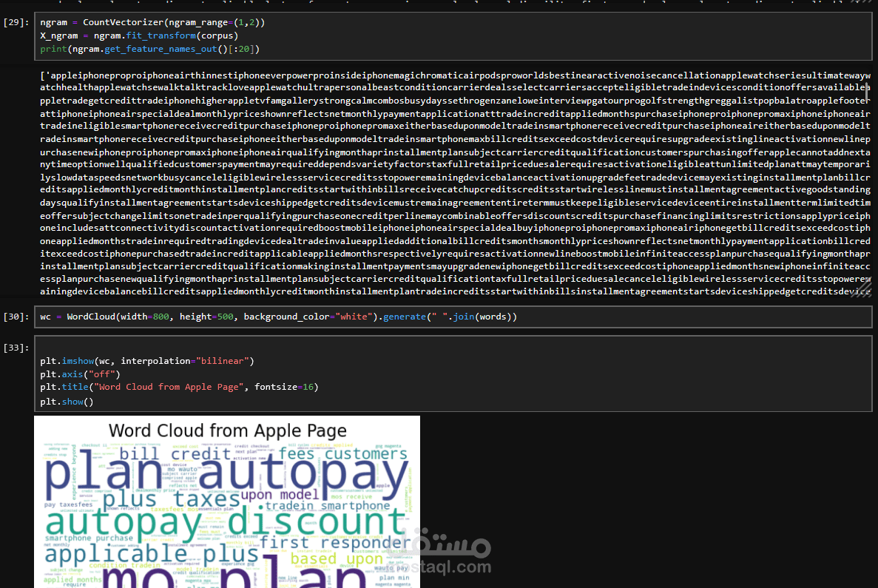
Task: Click the plt.title Word Cloud line
Action: click(x=179, y=387)
